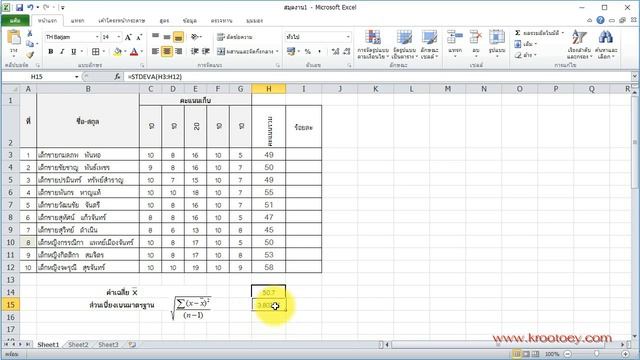Image resolution: width=640 pixels, height=360 pixels.
Task: Open Merge and Center dropdown arrow
Action: coord(277,51)
